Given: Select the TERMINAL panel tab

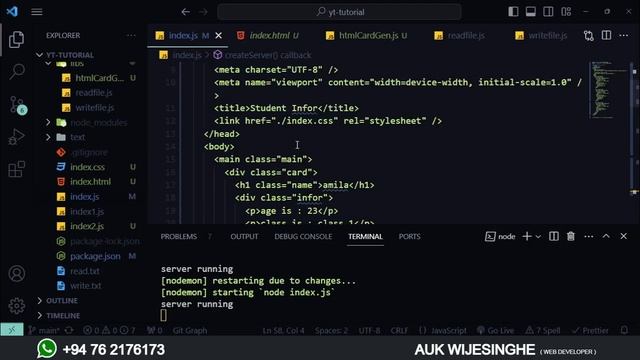Looking at the screenshot, I should click(365, 236).
